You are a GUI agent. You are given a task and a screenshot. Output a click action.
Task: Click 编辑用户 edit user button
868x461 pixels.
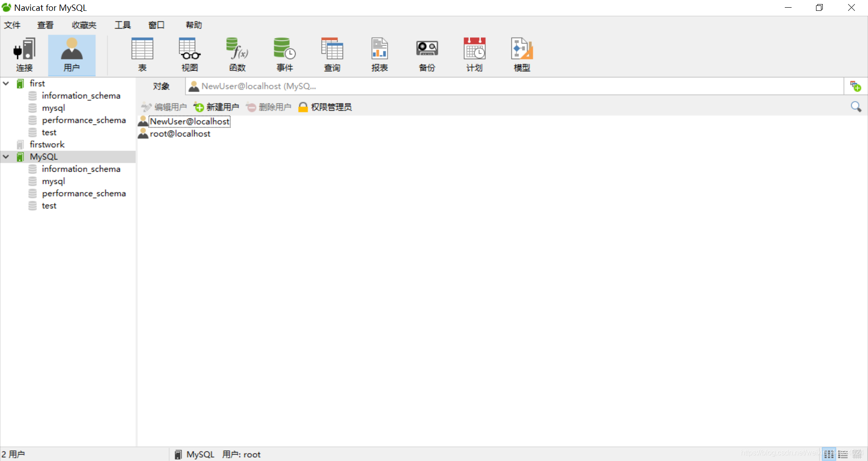pos(164,107)
